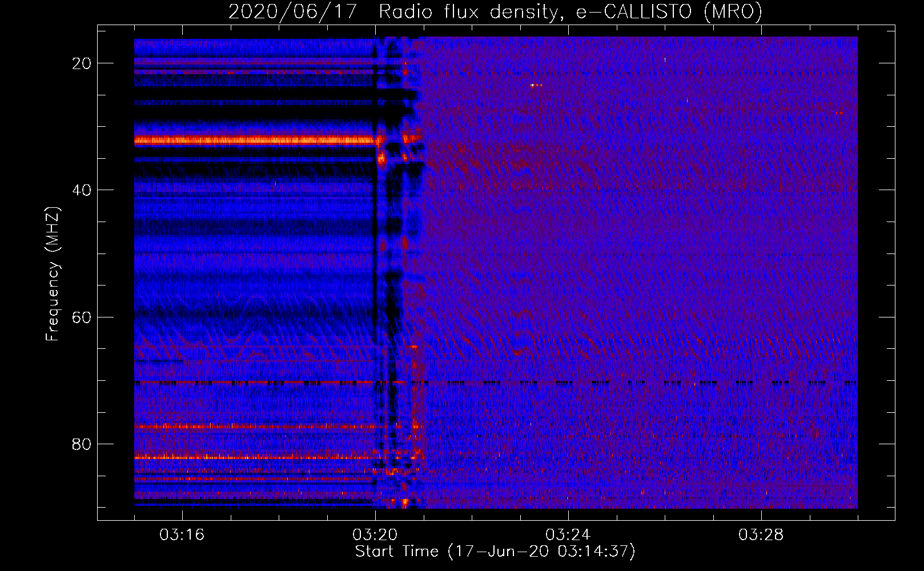Click the 03:16 time tick label
Viewport: 924px width, 571px height.
[182, 535]
